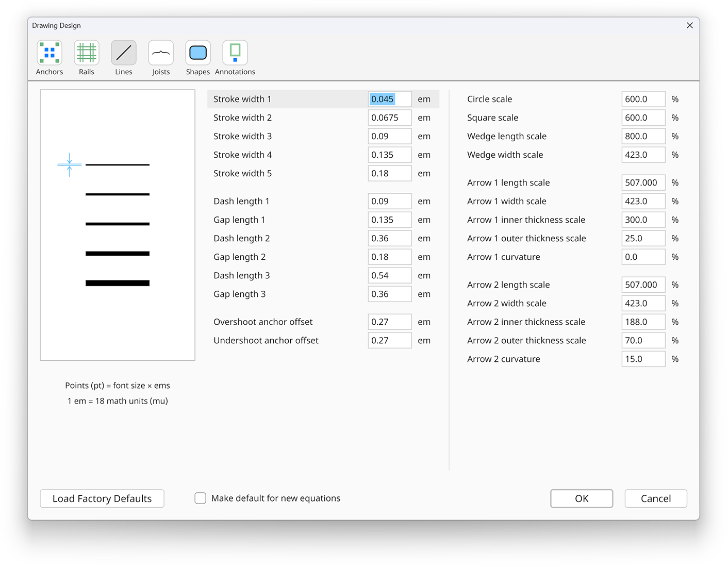Select the Overshoot anchor offset field
The height and width of the screenshot is (567, 728).
point(389,322)
